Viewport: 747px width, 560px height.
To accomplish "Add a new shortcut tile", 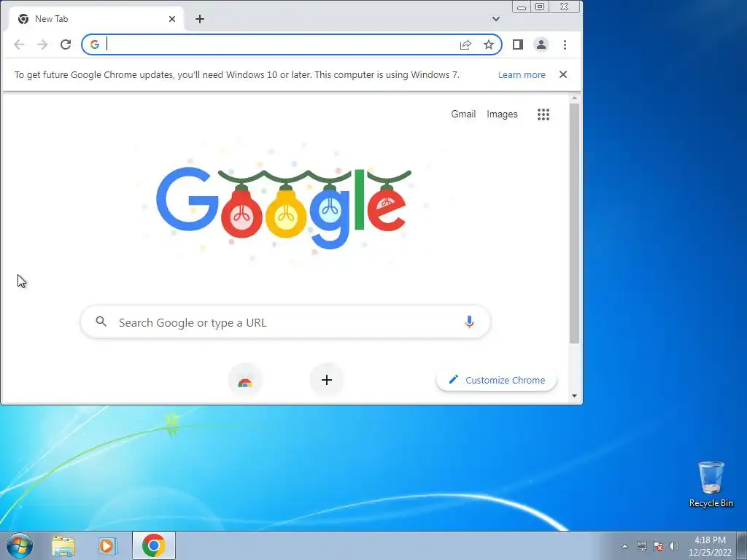I will [x=327, y=381].
